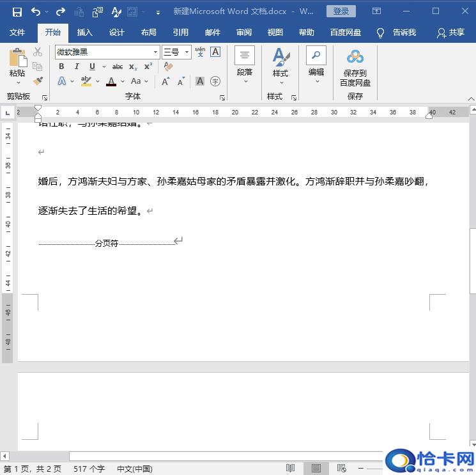476x475 pixels.
Task: Toggle Italic formatting
Action: point(77,66)
